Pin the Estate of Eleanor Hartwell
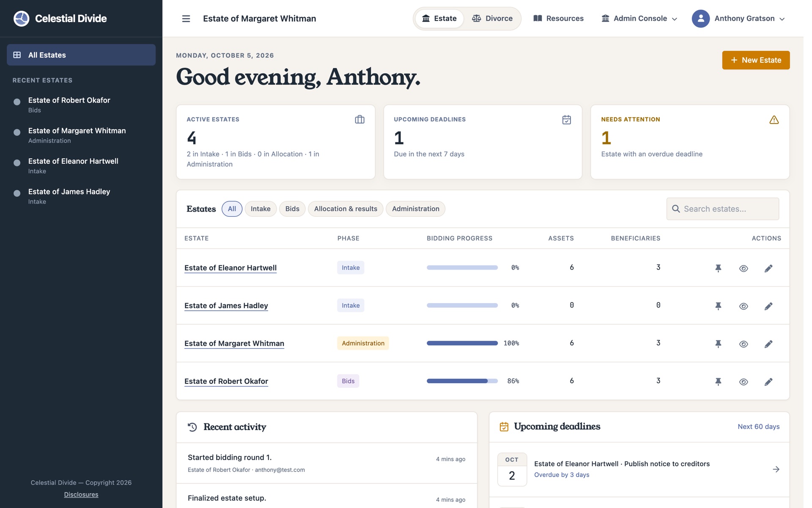 click(x=718, y=268)
